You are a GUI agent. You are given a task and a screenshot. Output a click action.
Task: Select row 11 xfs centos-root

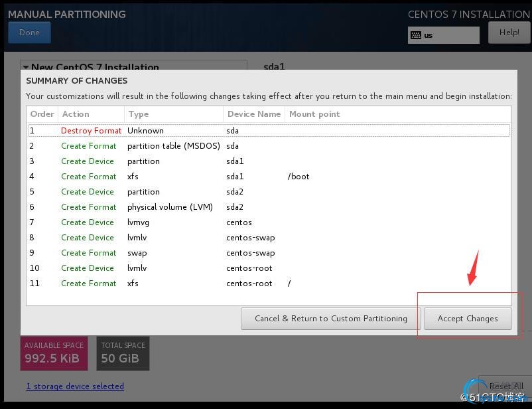269,284
